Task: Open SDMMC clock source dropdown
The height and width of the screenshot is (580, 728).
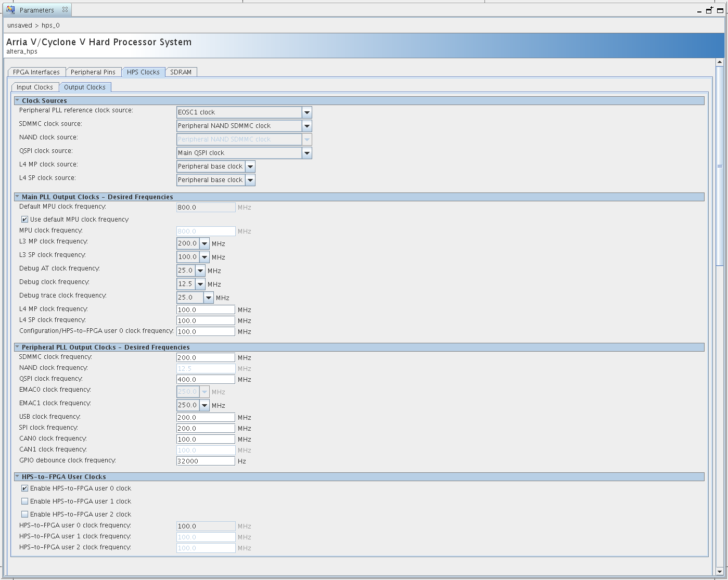Action: tap(307, 126)
